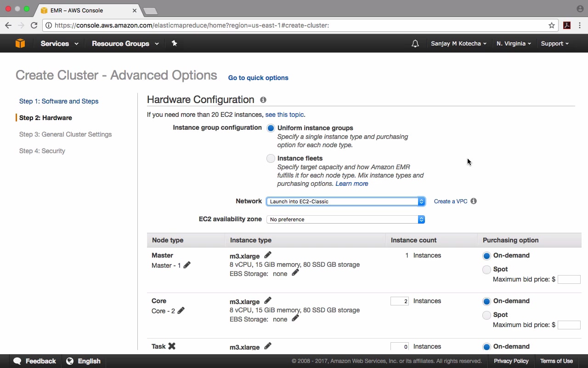
Task: Choose Spot purchasing for Master node
Action: pyautogui.click(x=486, y=270)
